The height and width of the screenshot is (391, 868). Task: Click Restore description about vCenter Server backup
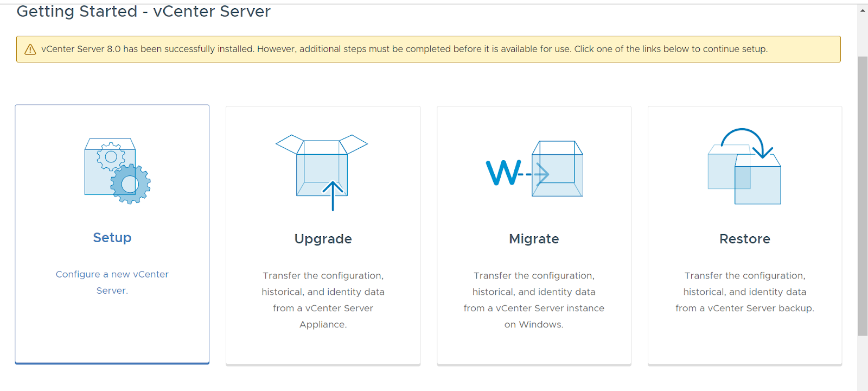click(745, 292)
